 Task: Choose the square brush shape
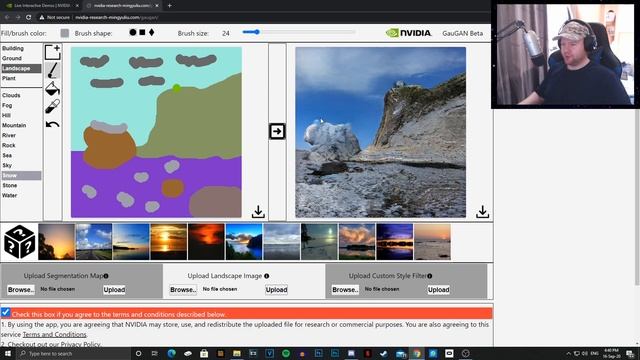tap(142, 32)
